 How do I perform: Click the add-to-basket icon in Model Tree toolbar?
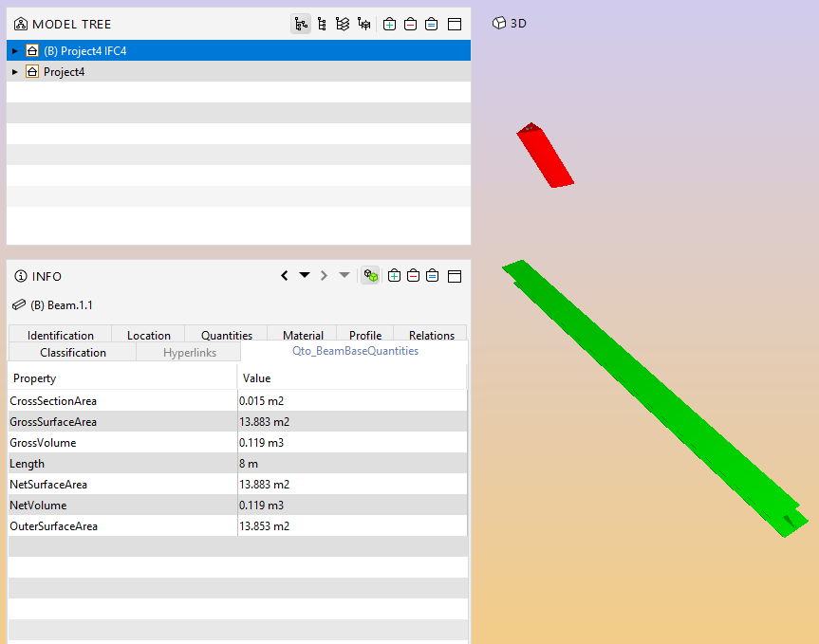389,24
